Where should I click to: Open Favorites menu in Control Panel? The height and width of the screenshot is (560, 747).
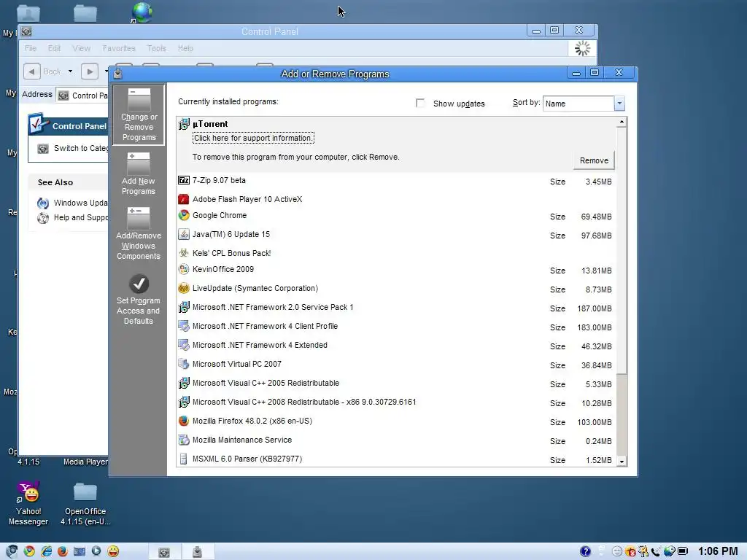(119, 48)
